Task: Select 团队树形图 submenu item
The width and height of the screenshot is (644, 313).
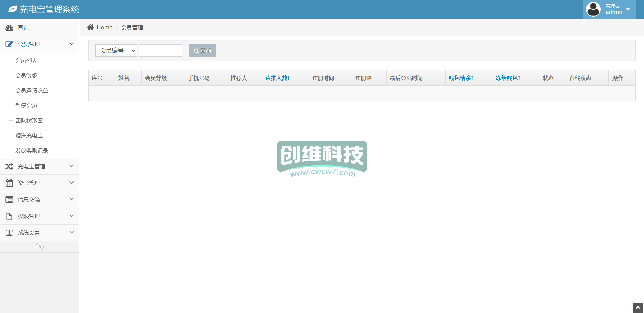Action: pyautogui.click(x=29, y=121)
